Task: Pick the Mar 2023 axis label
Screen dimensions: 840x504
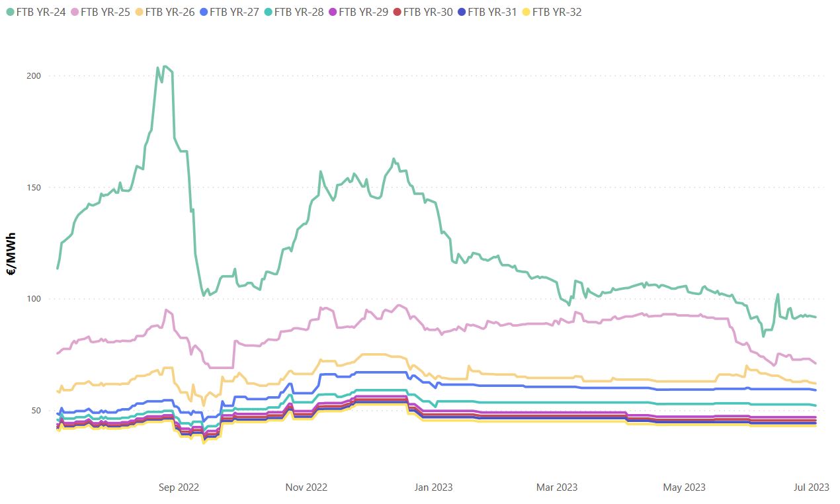Action: click(x=556, y=487)
